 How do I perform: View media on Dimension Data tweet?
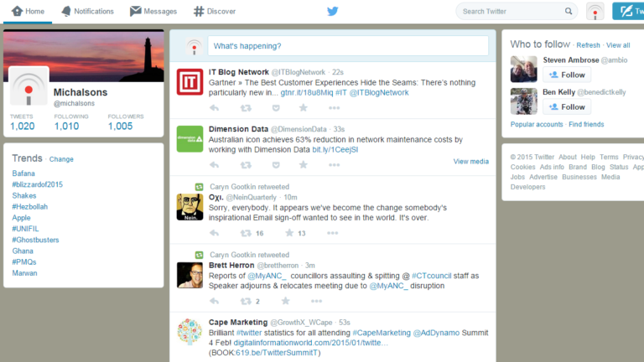point(470,161)
